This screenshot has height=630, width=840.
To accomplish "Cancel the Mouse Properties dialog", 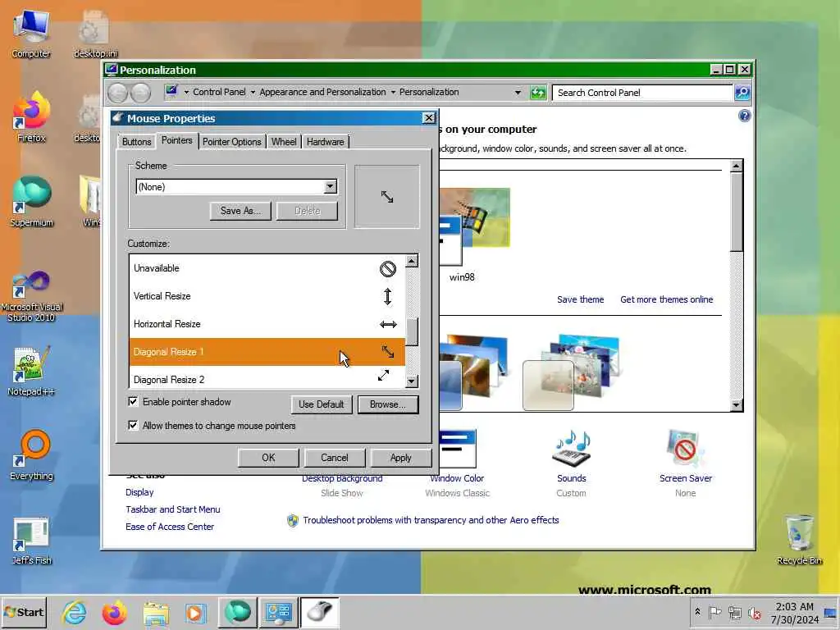I will click(x=335, y=458).
